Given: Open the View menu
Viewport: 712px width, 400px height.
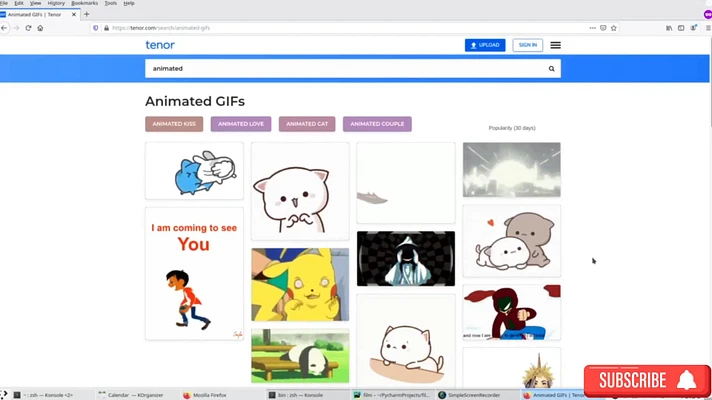Looking at the screenshot, I should pyautogui.click(x=35, y=3).
